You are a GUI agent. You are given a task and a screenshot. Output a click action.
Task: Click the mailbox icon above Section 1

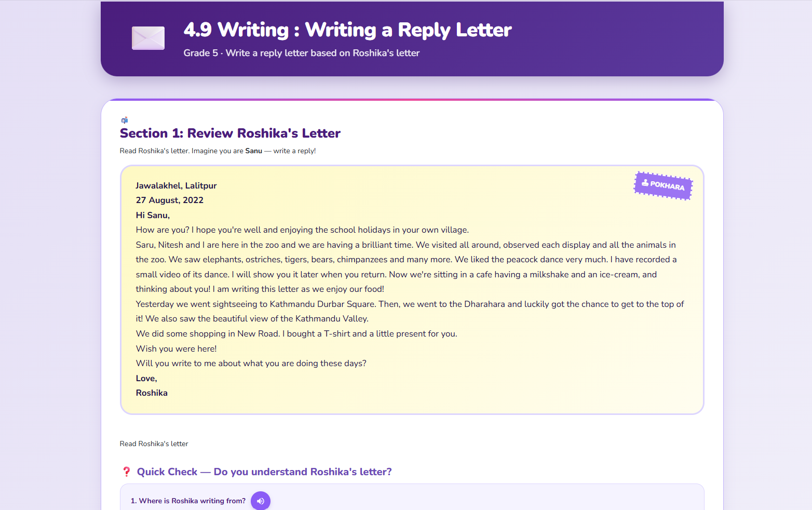pyautogui.click(x=125, y=120)
